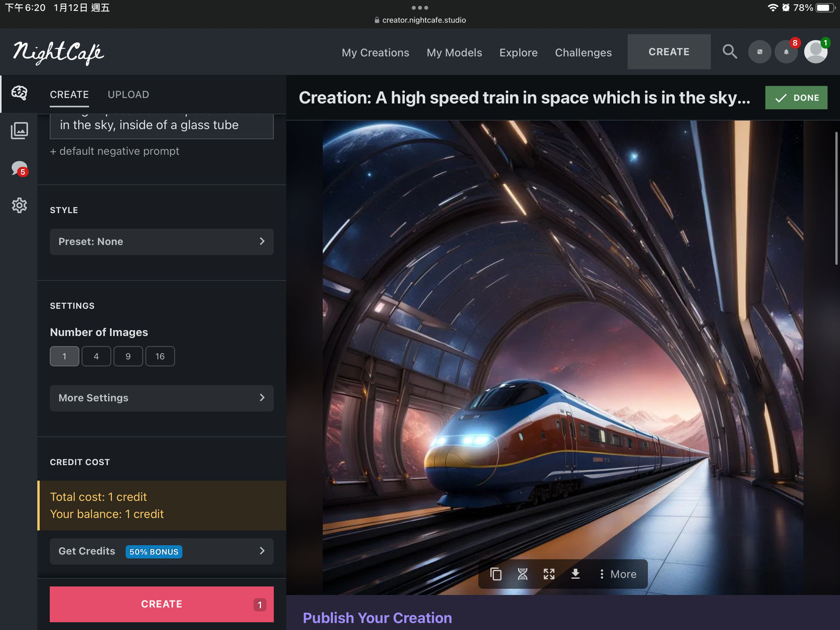The width and height of the screenshot is (840, 630).
Task: Select 1 for Number of Images
Action: pyautogui.click(x=65, y=356)
